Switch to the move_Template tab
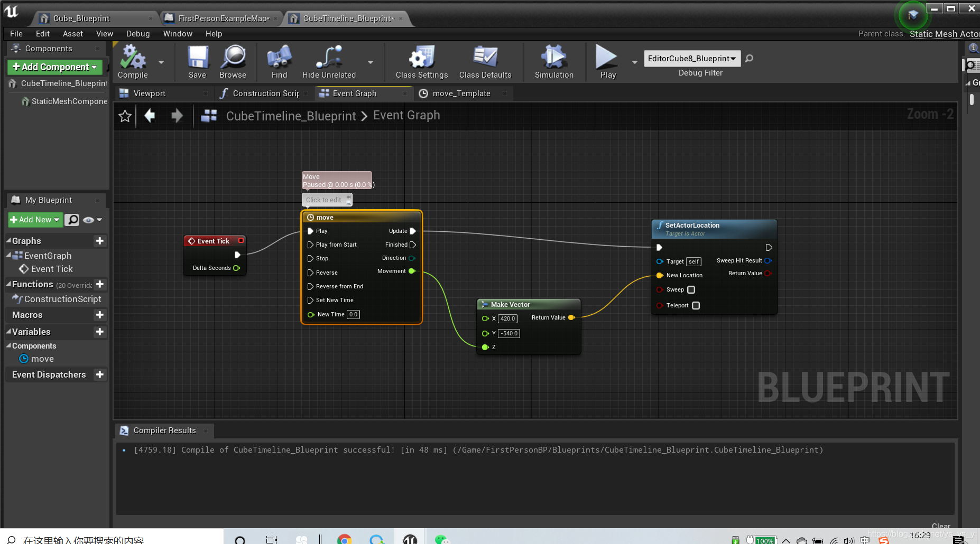The height and width of the screenshot is (544, 980). coord(461,93)
